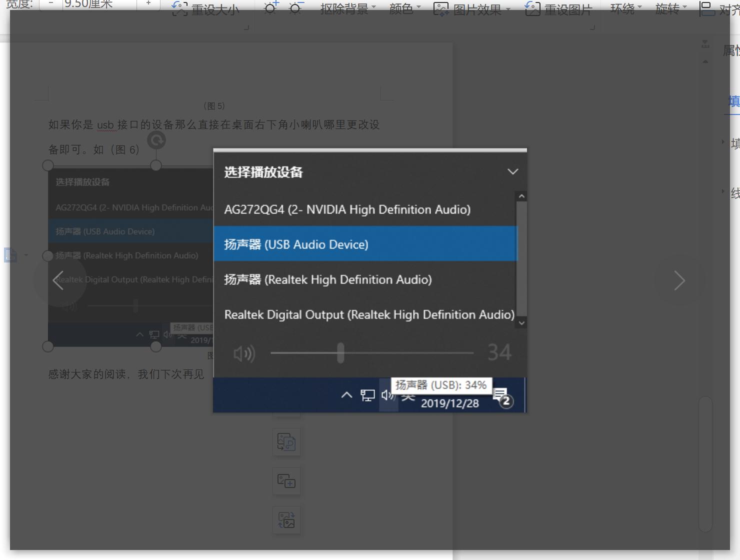This screenshot has width=740, height=560.
Task: Click the 重设大小 reset size button
Action: (x=205, y=9)
